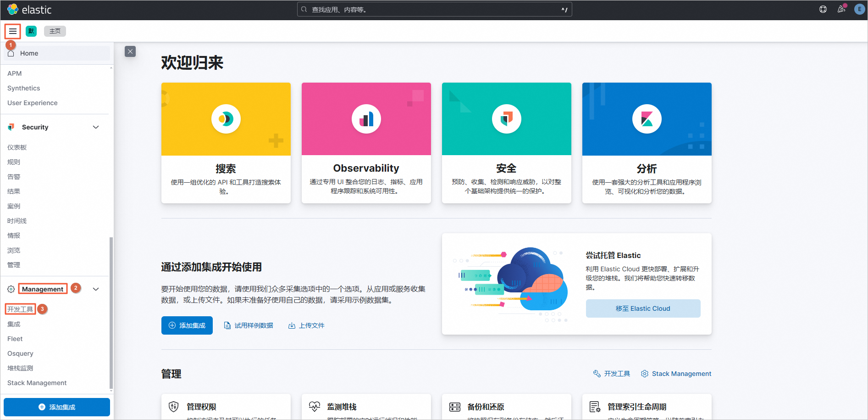Open the 安全 solution card title
The width and height of the screenshot is (868, 420).
(507, 168)
